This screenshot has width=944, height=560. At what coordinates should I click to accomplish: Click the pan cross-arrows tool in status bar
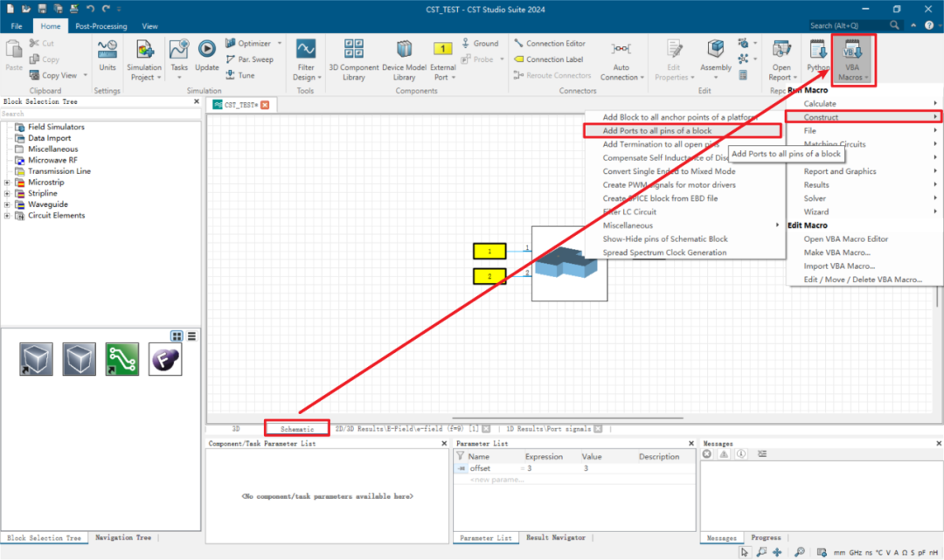777,552
